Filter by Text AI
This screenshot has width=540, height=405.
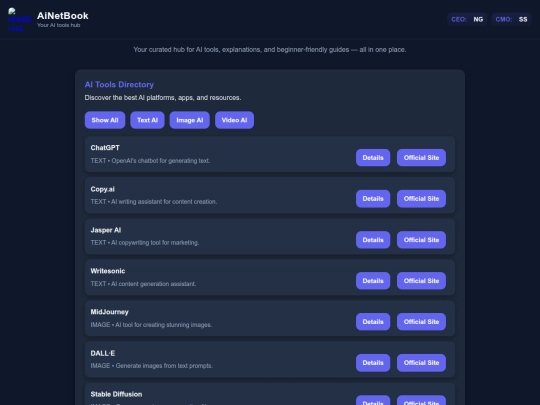click(x=147, y=120)
